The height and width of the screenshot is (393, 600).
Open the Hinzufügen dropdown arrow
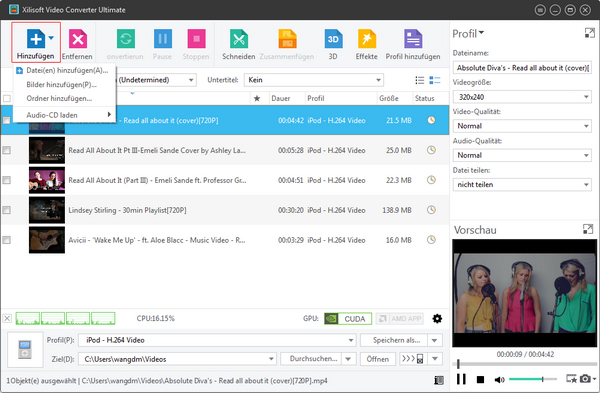[51, 38]
